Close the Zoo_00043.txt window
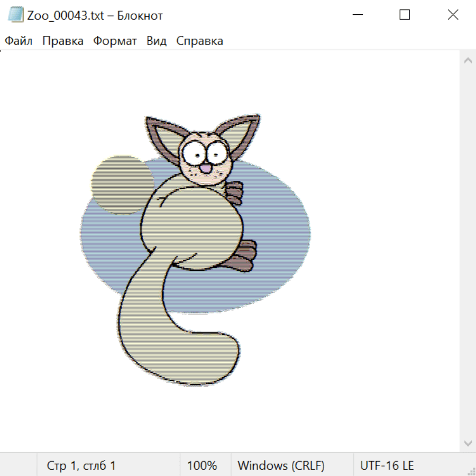Viewport: 476px width, 476px height. point(453,15)
